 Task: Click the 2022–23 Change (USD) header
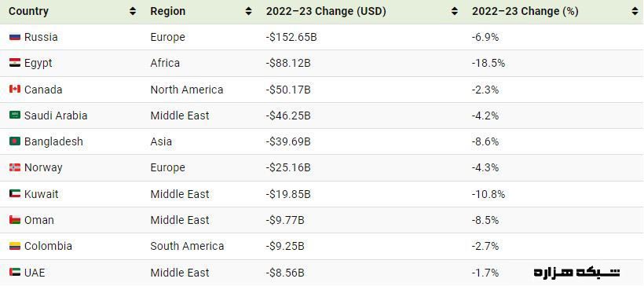326,12
